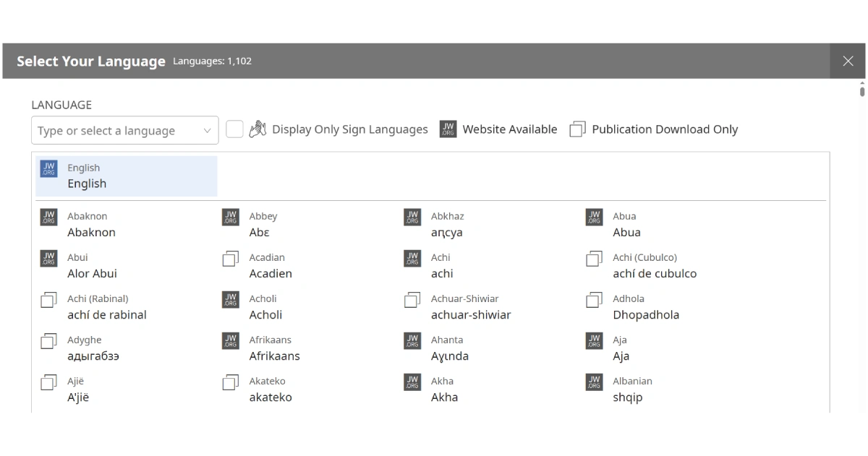Screen dimensions: 868x456
Task: Click the download-only icon beside Achuar-Shiwiar
Action: tap(412, 300)
